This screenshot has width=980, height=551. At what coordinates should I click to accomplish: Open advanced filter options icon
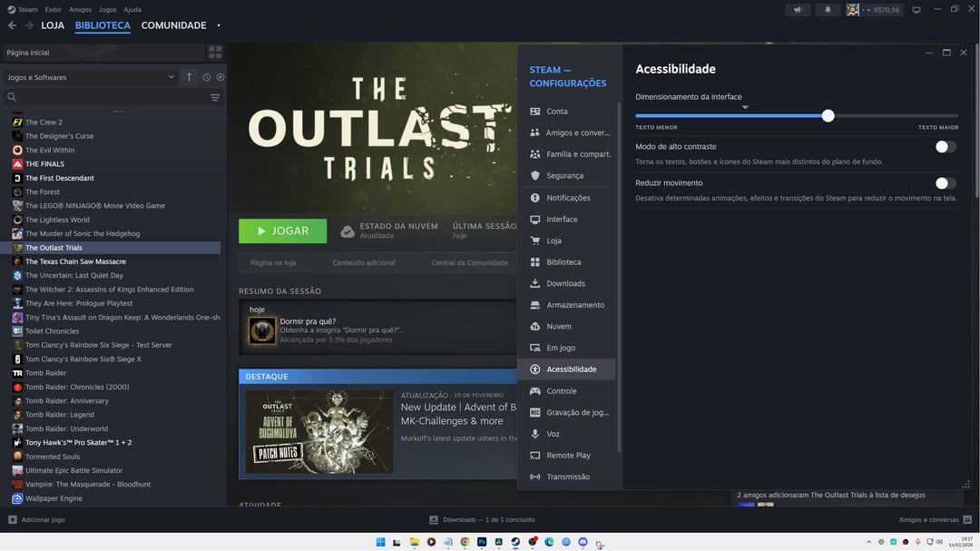(x=215, y=97)
